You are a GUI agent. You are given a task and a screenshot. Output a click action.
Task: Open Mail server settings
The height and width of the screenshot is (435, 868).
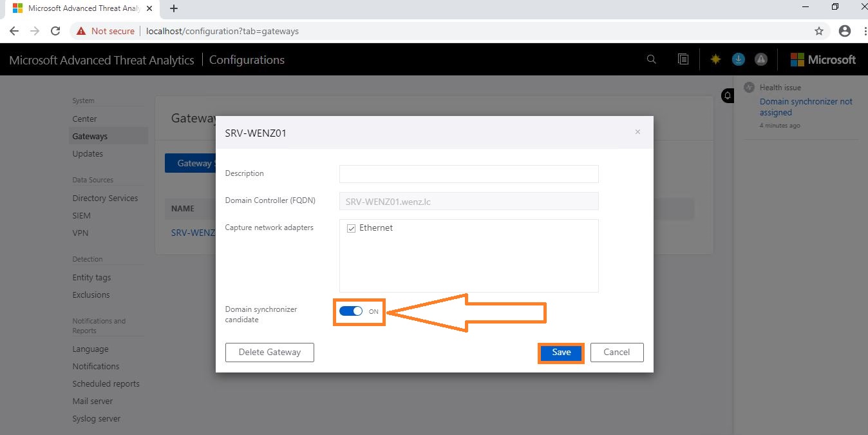tap(93, 401)
